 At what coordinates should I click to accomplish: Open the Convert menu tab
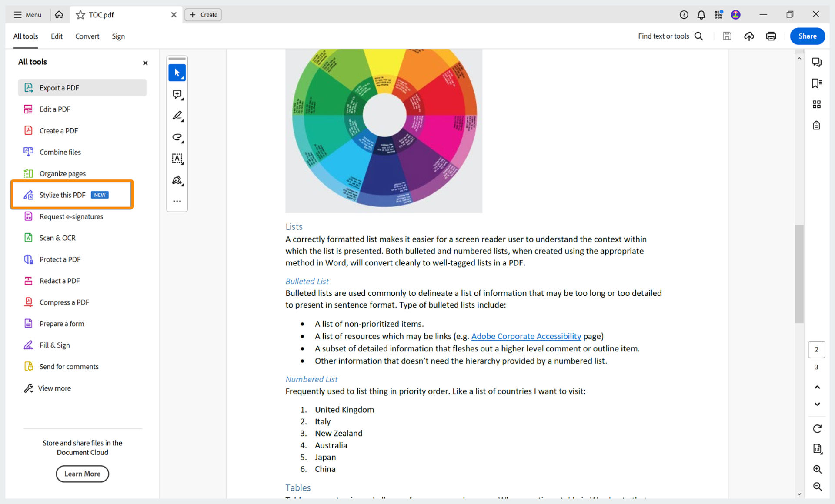tap(87, 36)
